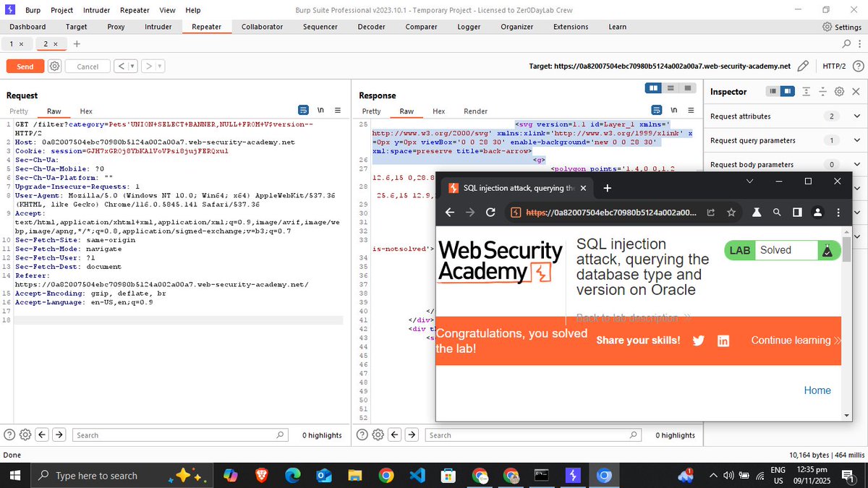This screenshot has width=868, height=488.
Task: Toggle non-printable characters in the Request panel
Action: (320, 111)
